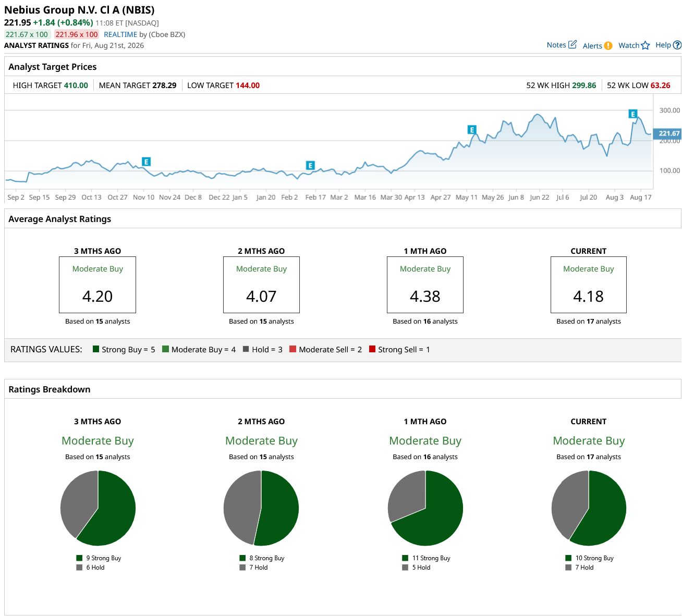Screen dimensions: 682x616
Task: Click the 'Ratings Breakdown' section header
Action: 50,389
